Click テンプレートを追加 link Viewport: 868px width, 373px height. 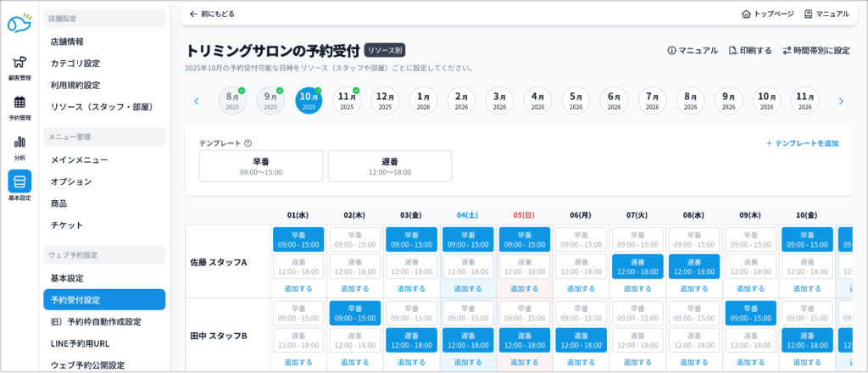pyautogui.click(x=802, y=143)
